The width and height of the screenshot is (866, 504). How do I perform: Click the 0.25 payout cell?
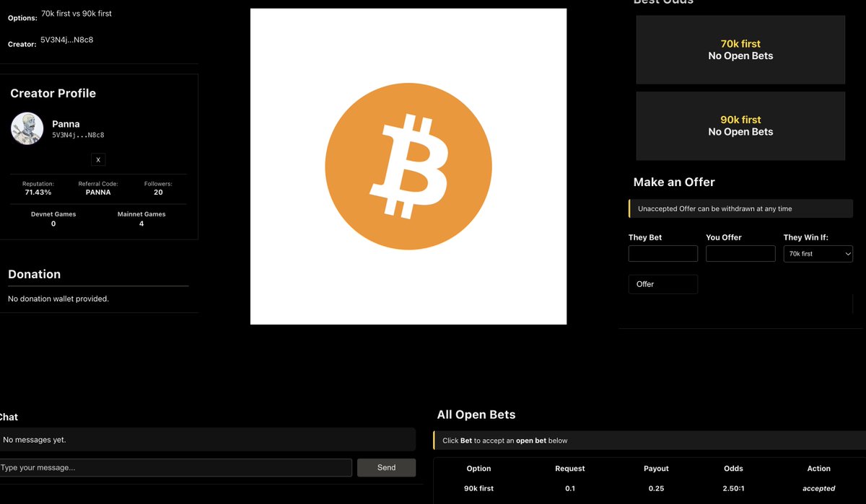tap(656, 488)
